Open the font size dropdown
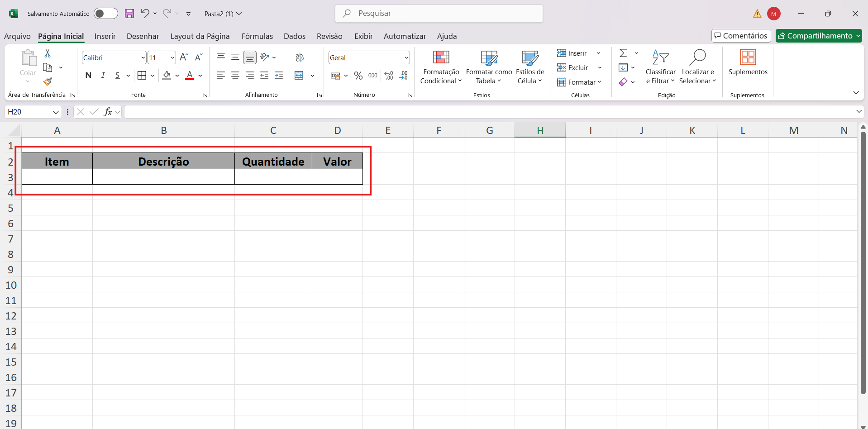868x429 pixels. click(172, 57)
